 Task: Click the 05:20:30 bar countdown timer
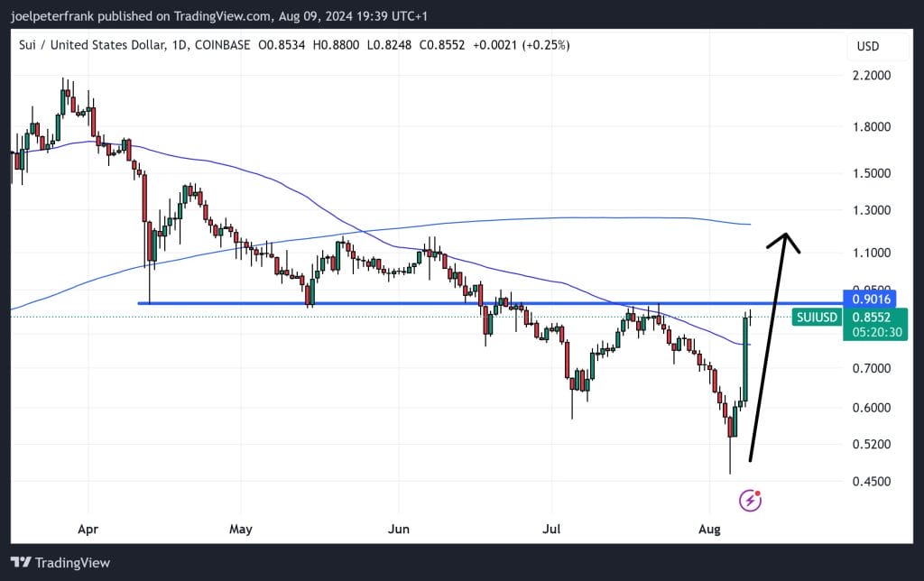click(872, 332)
